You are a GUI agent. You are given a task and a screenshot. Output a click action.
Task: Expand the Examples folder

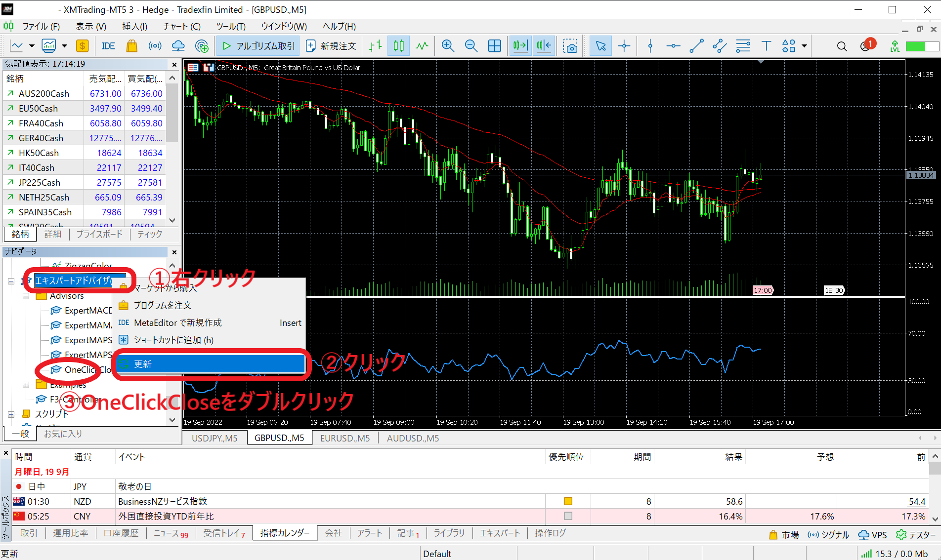[26, 385]
